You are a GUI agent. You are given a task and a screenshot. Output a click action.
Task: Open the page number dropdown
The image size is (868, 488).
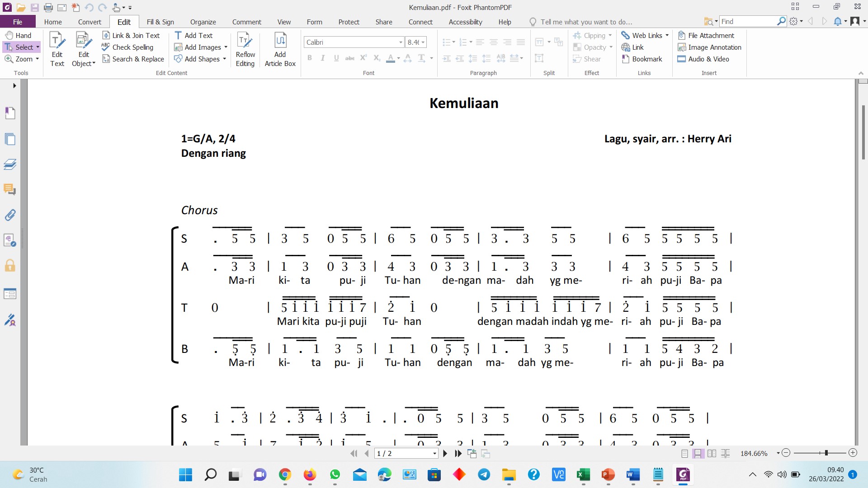(x=434, y=454)
